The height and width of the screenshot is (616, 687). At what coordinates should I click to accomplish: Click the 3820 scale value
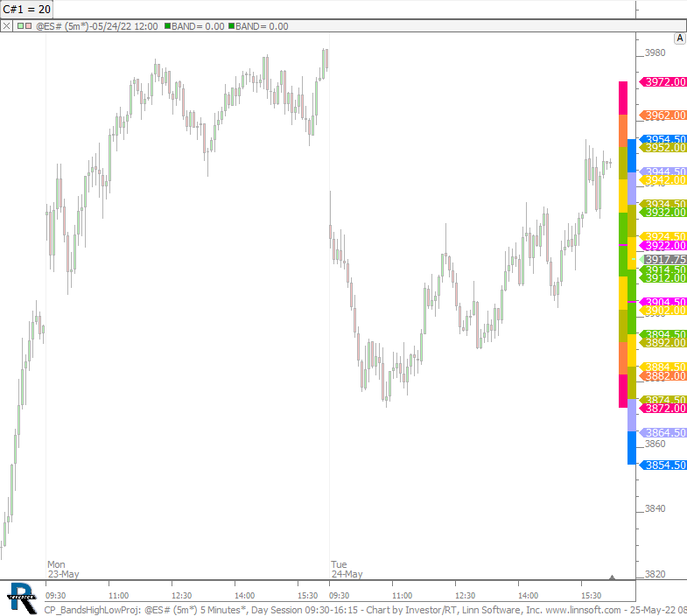(655, 574)
